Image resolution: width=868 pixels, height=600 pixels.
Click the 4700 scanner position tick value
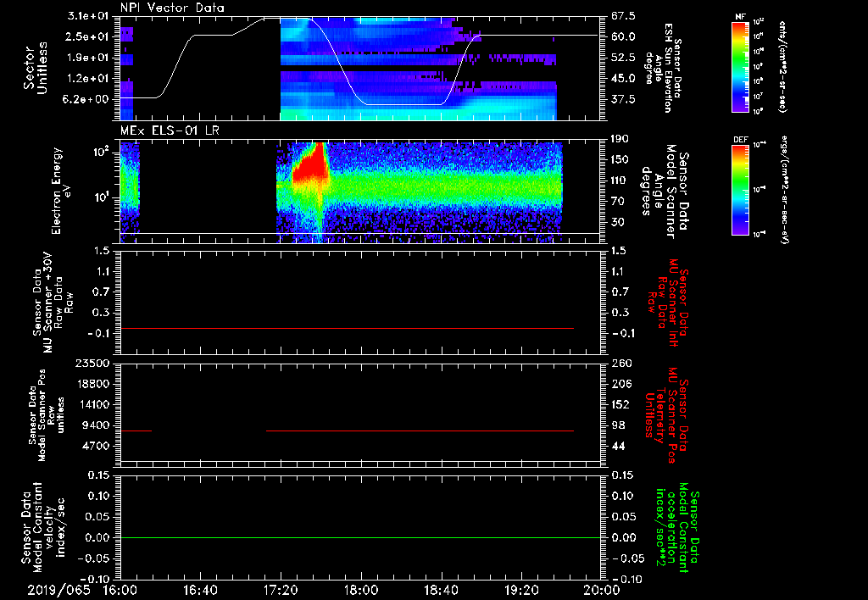(x=97, y=446)
